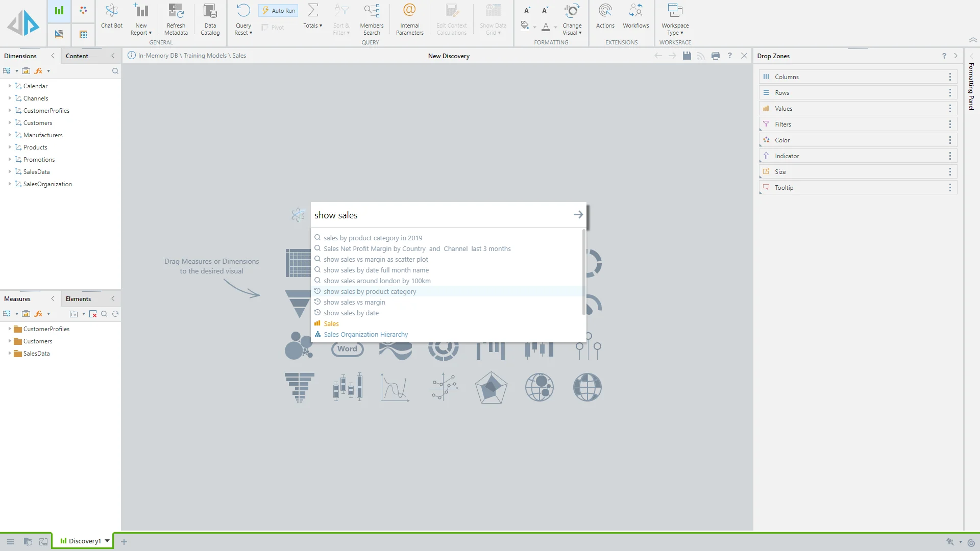Submit the query with the arrow button
The height and width of the screenshot is (551, 980).
coord(578,215)
